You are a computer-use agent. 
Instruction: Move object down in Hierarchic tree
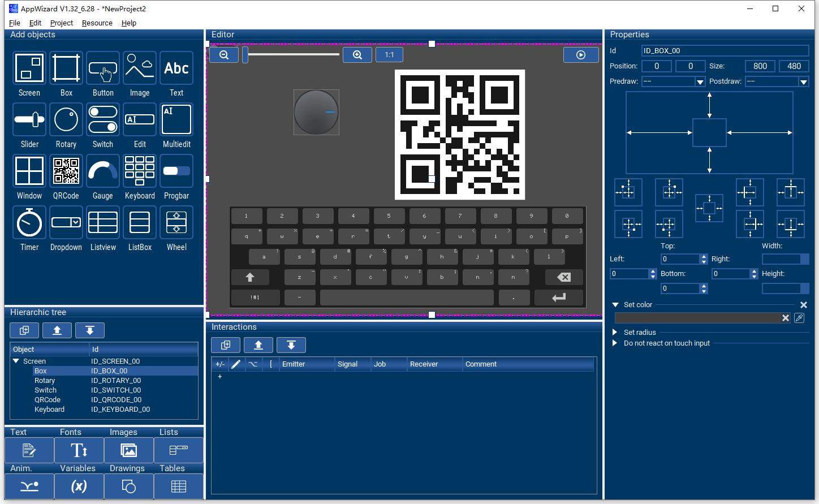90,330
